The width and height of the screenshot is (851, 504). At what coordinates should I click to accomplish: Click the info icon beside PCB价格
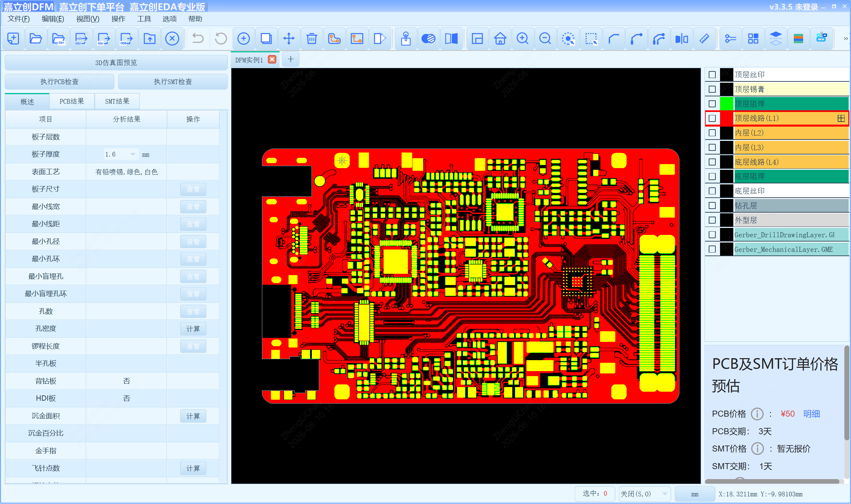click(757, 414)
